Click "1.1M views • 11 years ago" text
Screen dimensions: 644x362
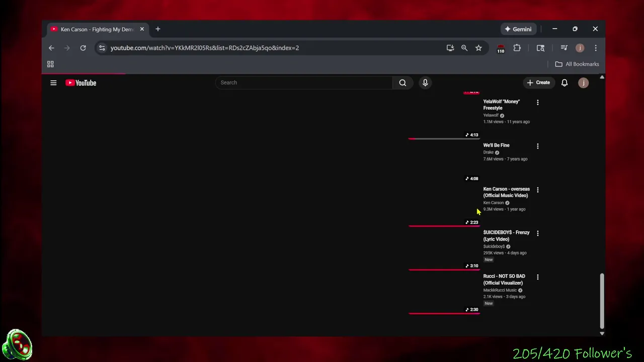507,122
